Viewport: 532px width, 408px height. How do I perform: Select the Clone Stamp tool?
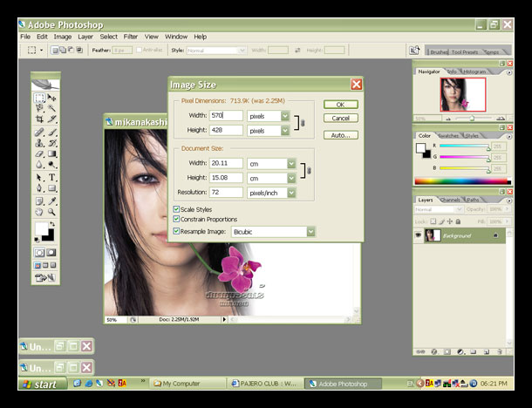click(40, 142)
